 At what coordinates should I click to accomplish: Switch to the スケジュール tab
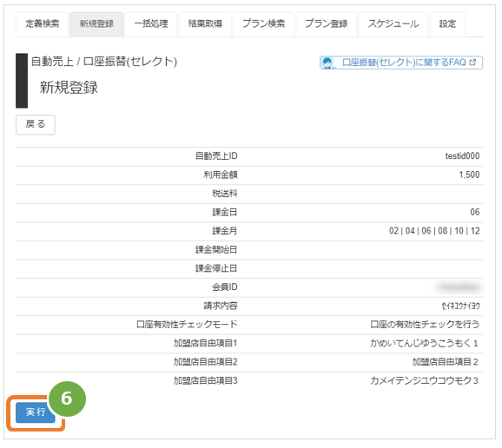click(x=393, y=24)
